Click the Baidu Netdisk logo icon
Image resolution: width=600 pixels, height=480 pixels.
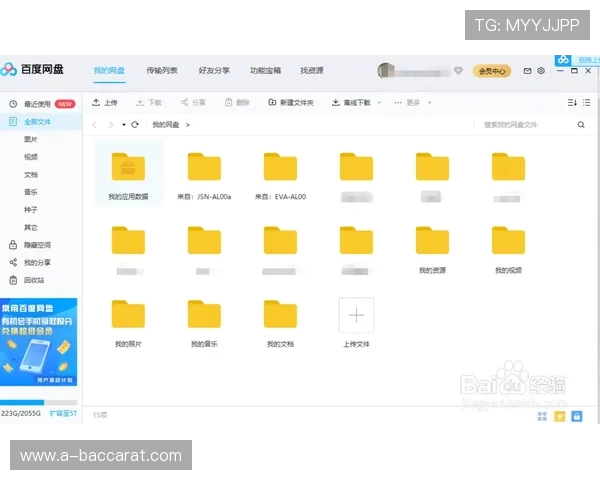(x=9, y=69)
